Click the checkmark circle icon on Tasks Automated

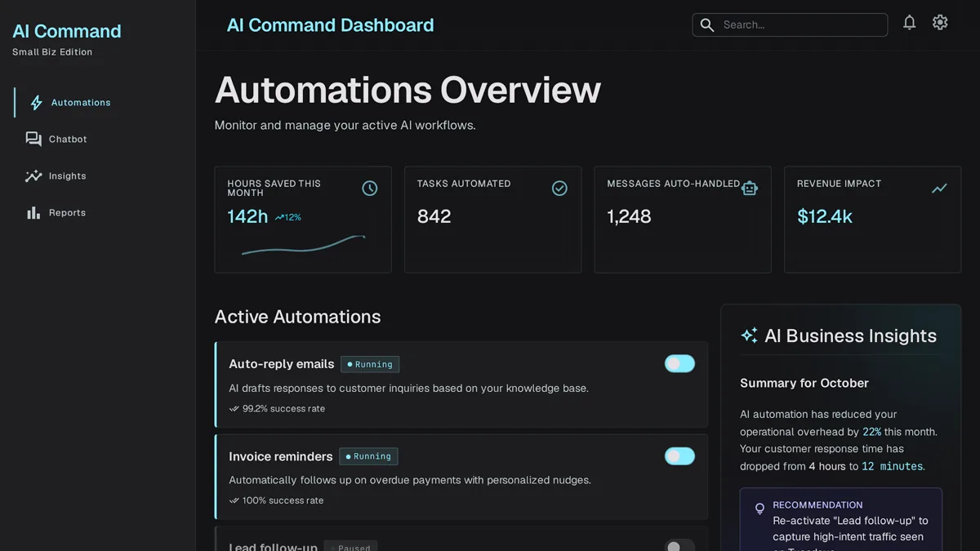[x=559, y=189]
